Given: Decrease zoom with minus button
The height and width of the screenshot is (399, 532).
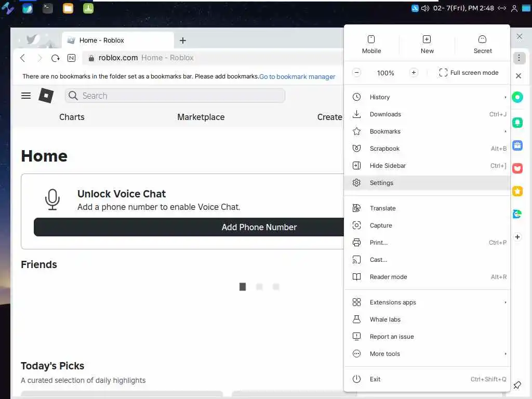Looking at the screenshot, I should (x=356, y=73).
